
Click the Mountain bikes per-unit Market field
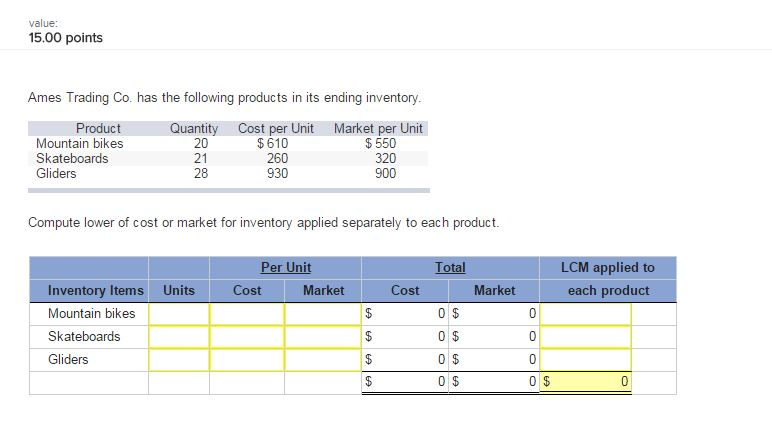[x=322, y=314]
